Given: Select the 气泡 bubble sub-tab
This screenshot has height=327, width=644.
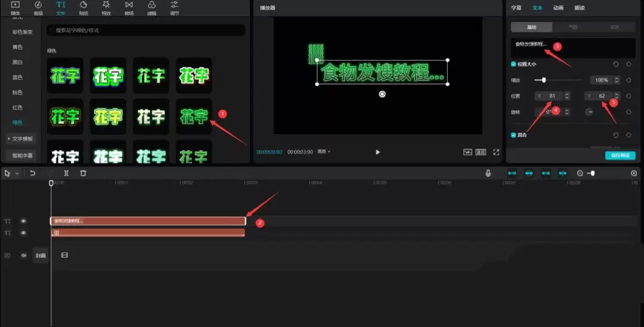Looking at the screenshot, I should tap(573, 27).
